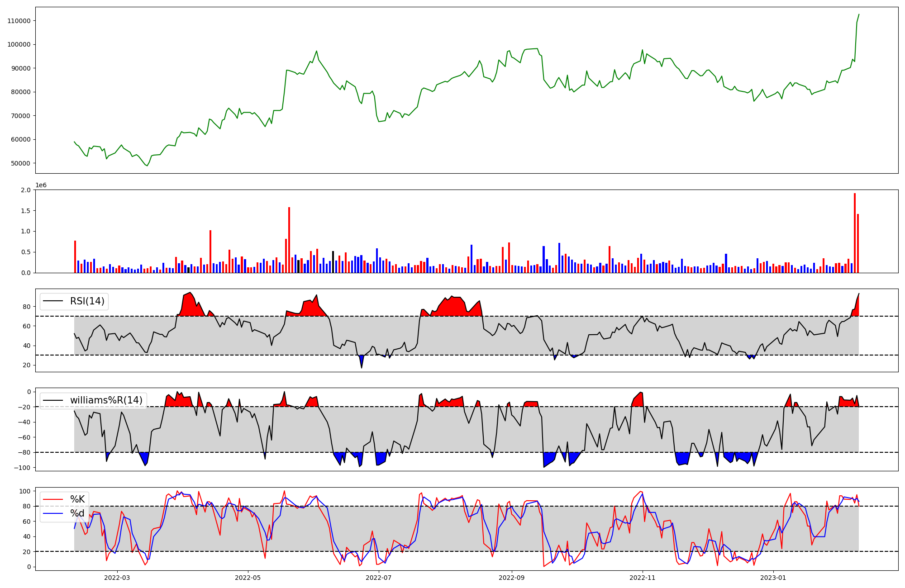The width and height of the screenshot is (905, 588).
Task: Click the 50000 price axis tick label
Action: point(21,163)
